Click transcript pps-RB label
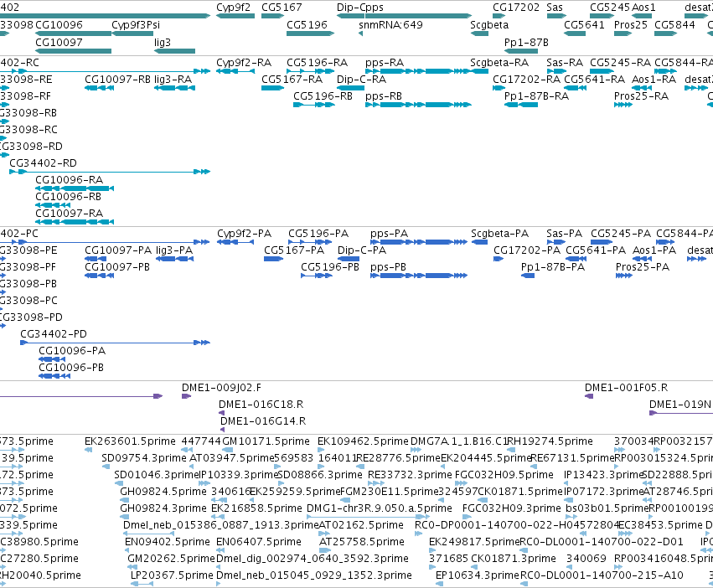This screenshot has width=713, height=588. coord(384,96)
